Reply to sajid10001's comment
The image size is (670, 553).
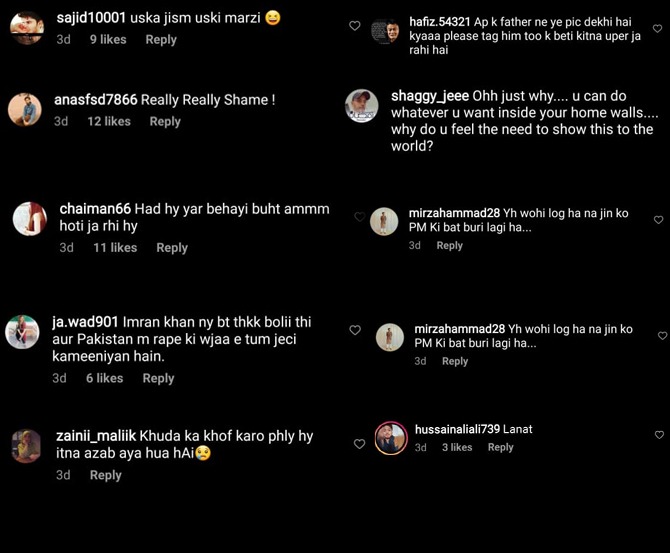coord(161,40)
